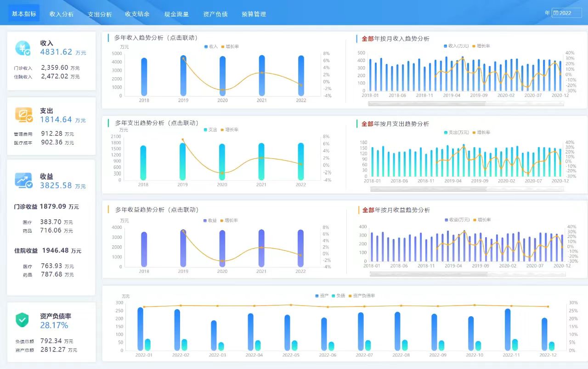Toggle 增长率 legend in 多年收入趋势分析 chart
Screen dimensions: 588x369
(230, 46)
